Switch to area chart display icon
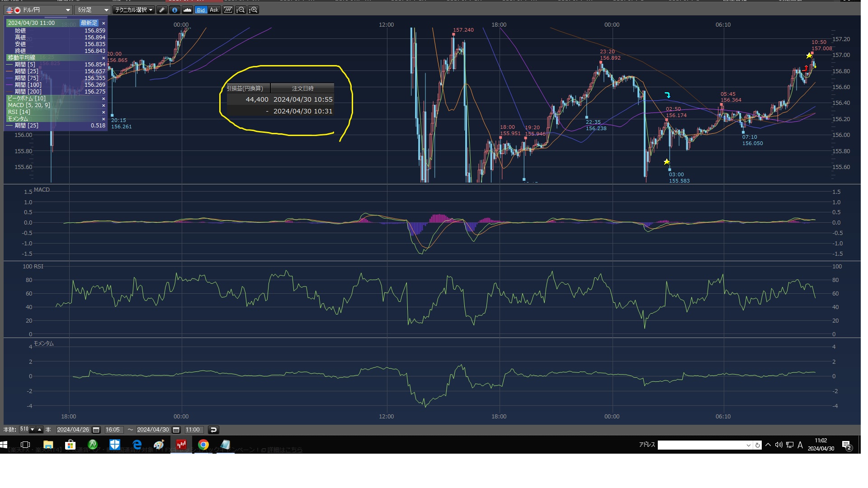This screenshot has height=488, width=868. pyautogui.click(x=187, y=10)
